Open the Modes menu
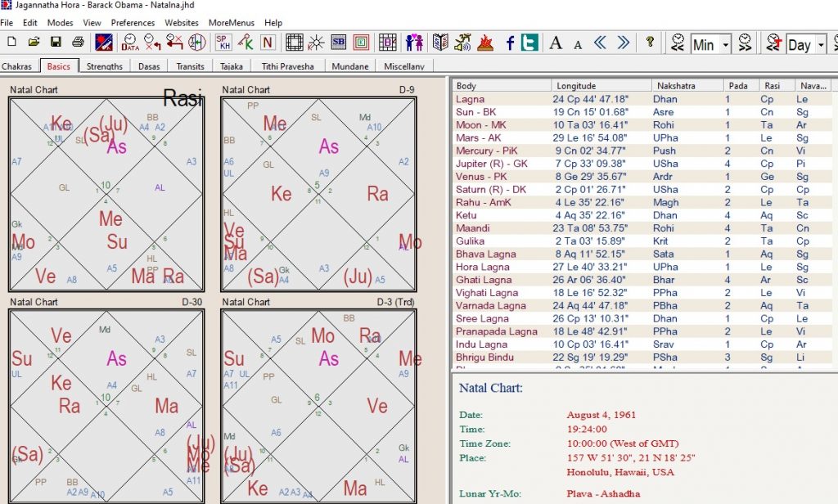 point(60,22)
